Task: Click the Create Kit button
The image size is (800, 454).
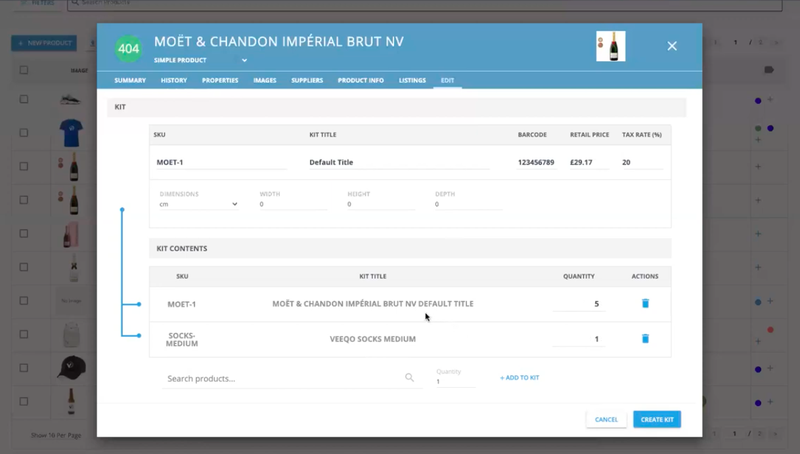Action: [x=657, y=419]
